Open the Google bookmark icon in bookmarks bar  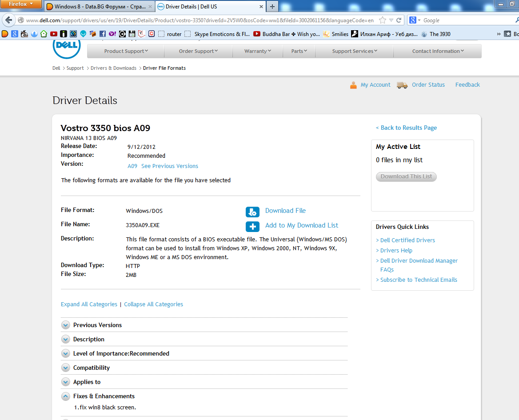point(15,34)
